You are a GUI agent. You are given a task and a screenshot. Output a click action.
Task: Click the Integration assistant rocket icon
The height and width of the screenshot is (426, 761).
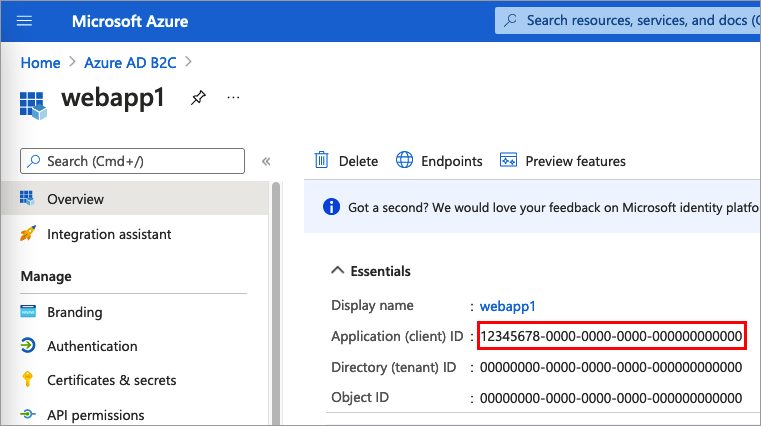coord(28,234)
